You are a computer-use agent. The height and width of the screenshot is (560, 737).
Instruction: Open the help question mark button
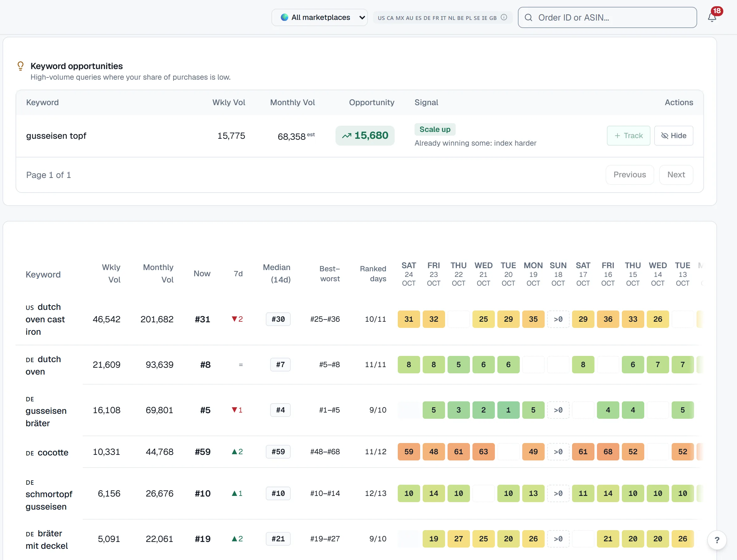tap(717, 540)
